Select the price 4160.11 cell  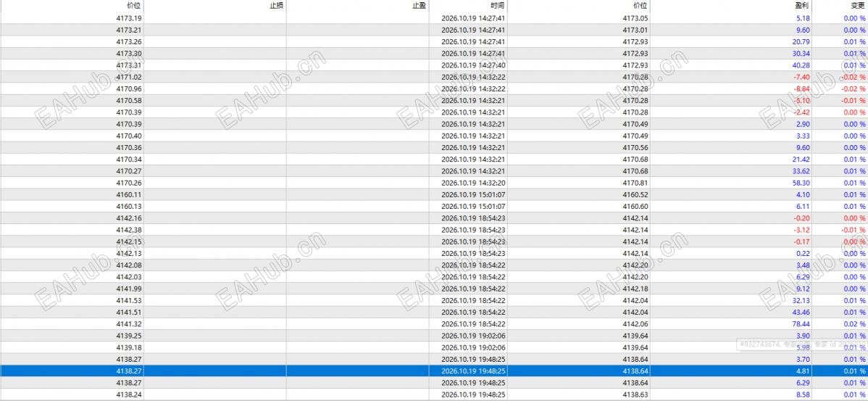click(128, 194)
